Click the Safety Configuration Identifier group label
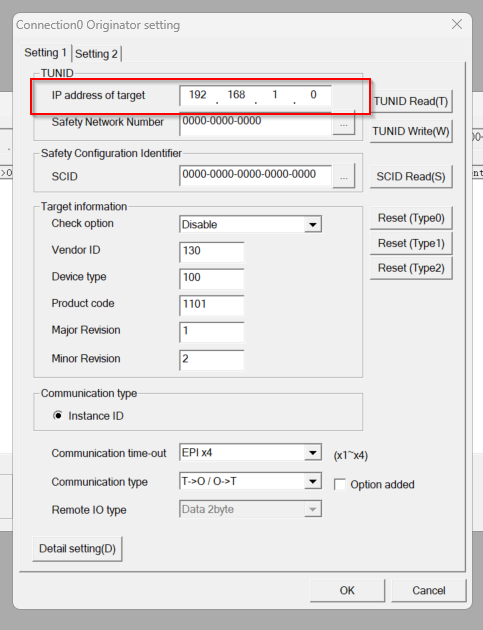The height and width of the screenshot is (630, 483). coord(111,153)
